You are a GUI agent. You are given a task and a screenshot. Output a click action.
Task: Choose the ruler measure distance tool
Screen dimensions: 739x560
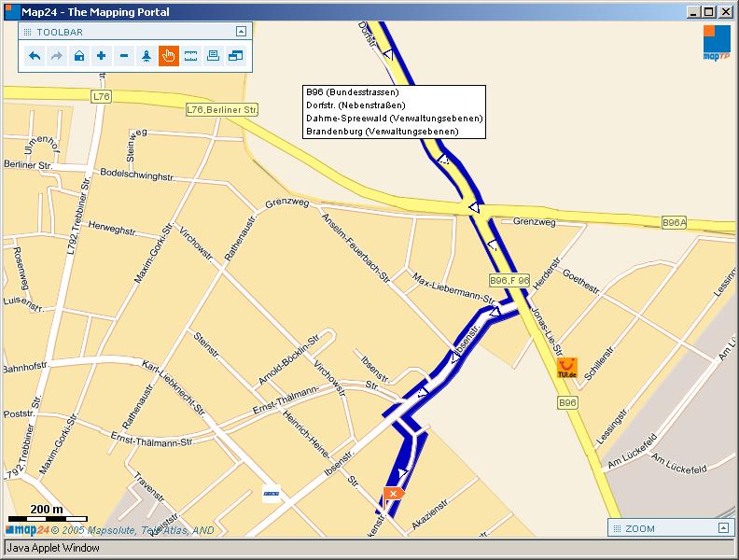coord(191,56)
